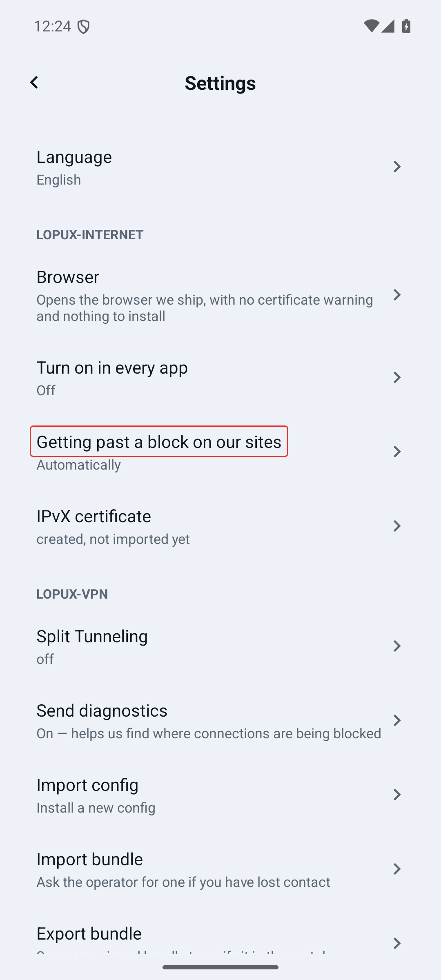The height and width of the screenshot is (980, 441).
Task: Expand the Export bundle arrow
Action: (x=396, y=943)
